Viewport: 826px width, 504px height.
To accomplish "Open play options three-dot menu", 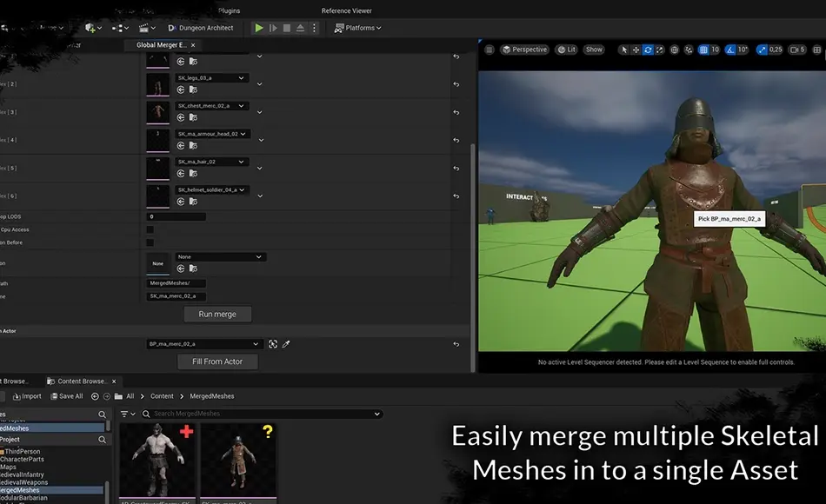I will tap(314, 28).
